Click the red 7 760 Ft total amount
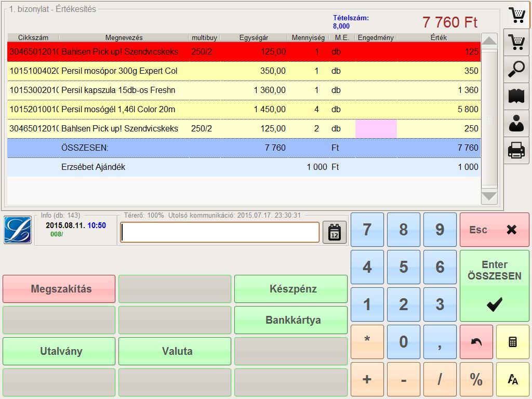This screenshot has height=399, width=532. (450, 22)
